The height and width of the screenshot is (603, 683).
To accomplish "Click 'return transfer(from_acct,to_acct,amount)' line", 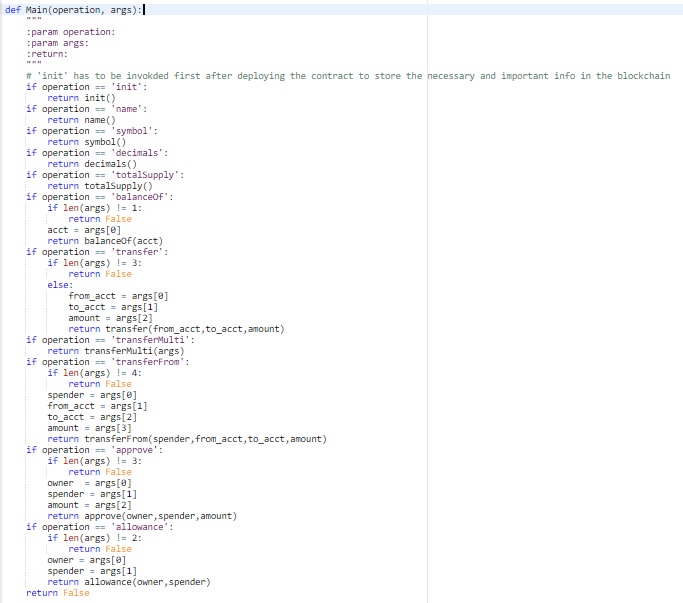I will coord(176,329).
